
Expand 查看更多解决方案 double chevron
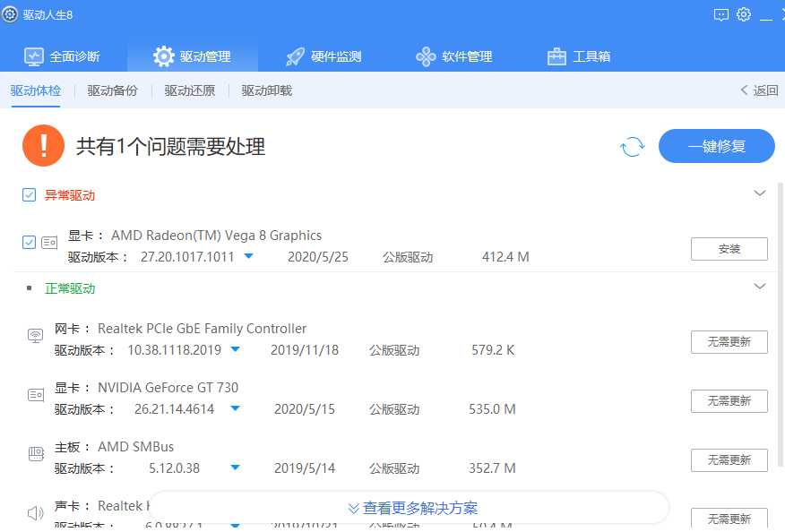pos(353,509)
